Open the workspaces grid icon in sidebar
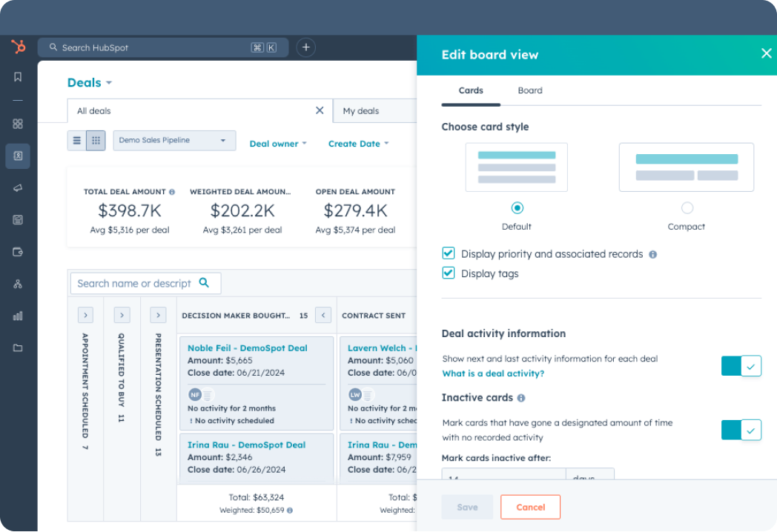 tap(18, 124)
